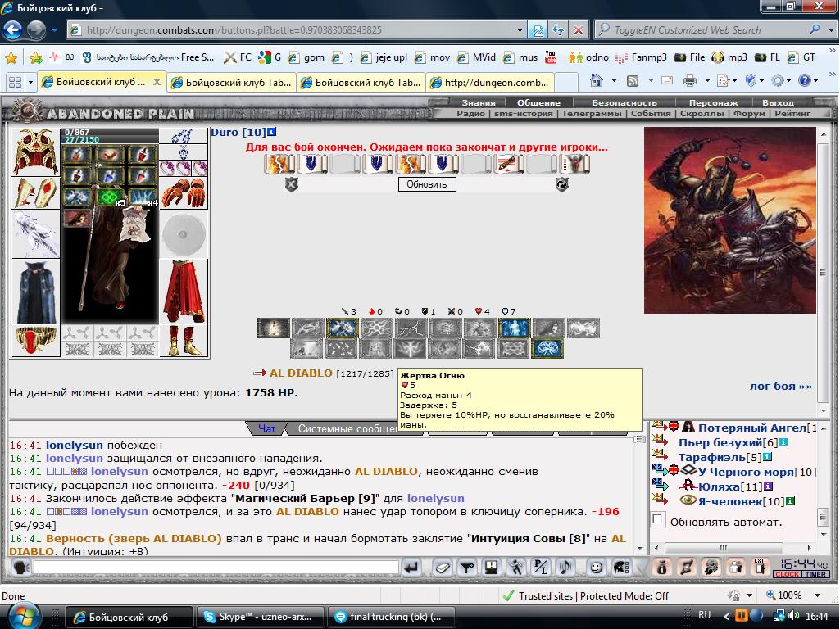Viewport: 840px width, 629px height.
Task: Click the blue cloak equipment slot
Action: click(35, 292)
